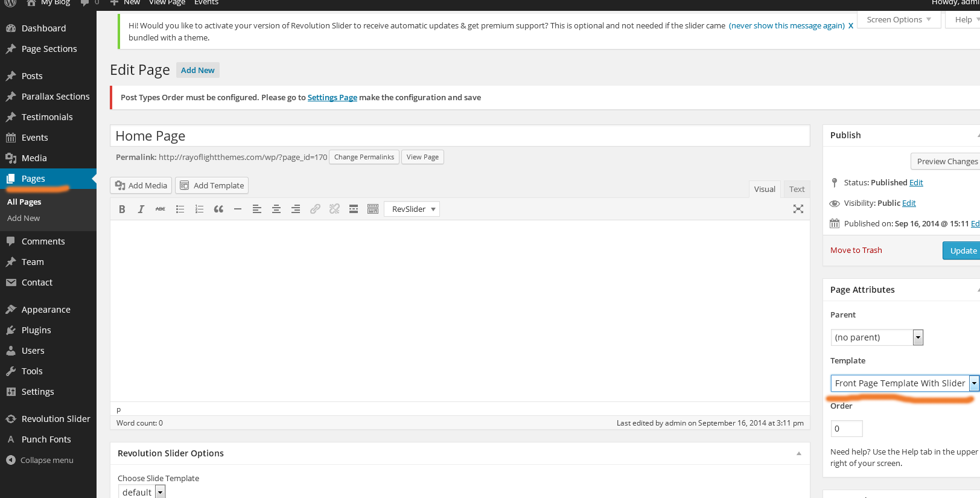Viewport: 980px width, 498px height.
Task: Align text center in the editor
Action: [276, 209]
